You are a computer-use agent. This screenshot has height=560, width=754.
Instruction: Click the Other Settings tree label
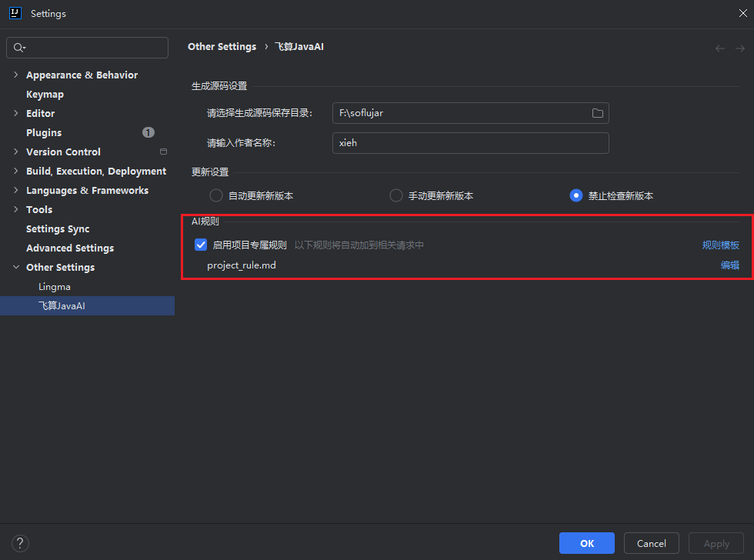coord(60,267)
